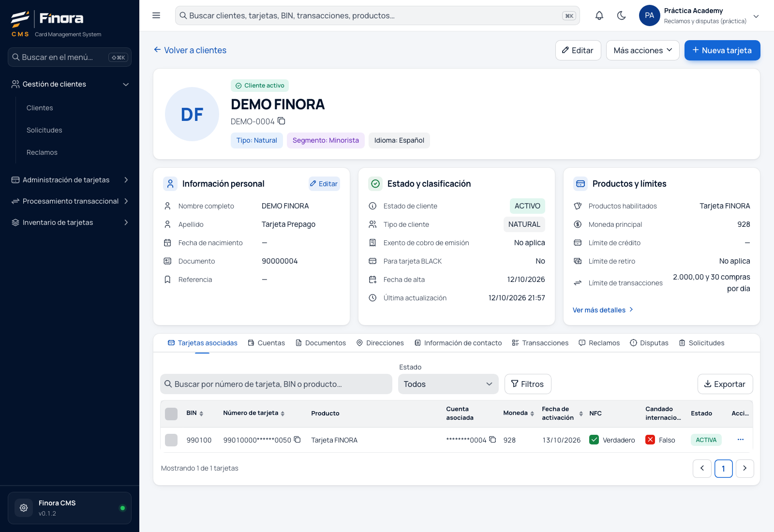774x532 pixels.
Task: Export cards with Exportar button
Action: [x=725, y=384]
